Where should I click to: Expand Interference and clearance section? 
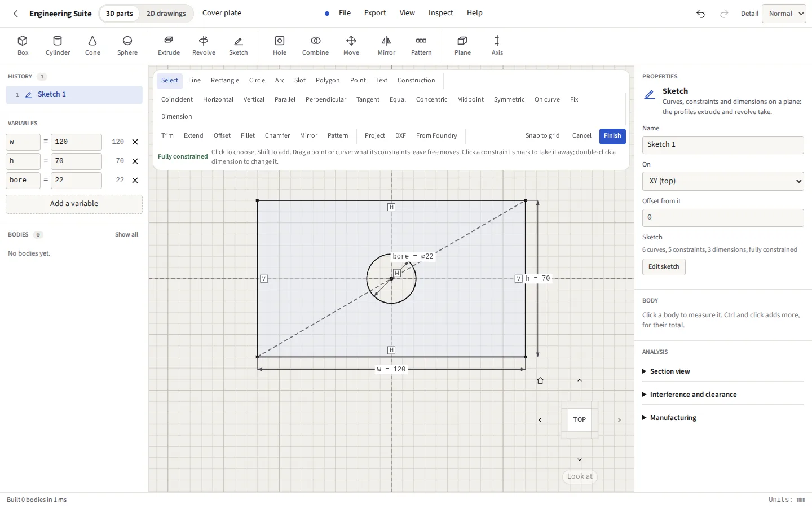pos(723,395)
